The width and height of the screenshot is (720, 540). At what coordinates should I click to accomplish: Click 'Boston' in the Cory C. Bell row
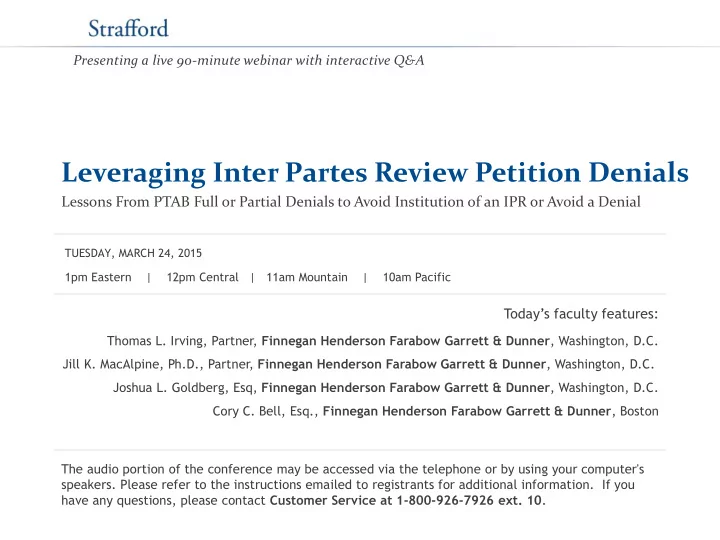639,411
